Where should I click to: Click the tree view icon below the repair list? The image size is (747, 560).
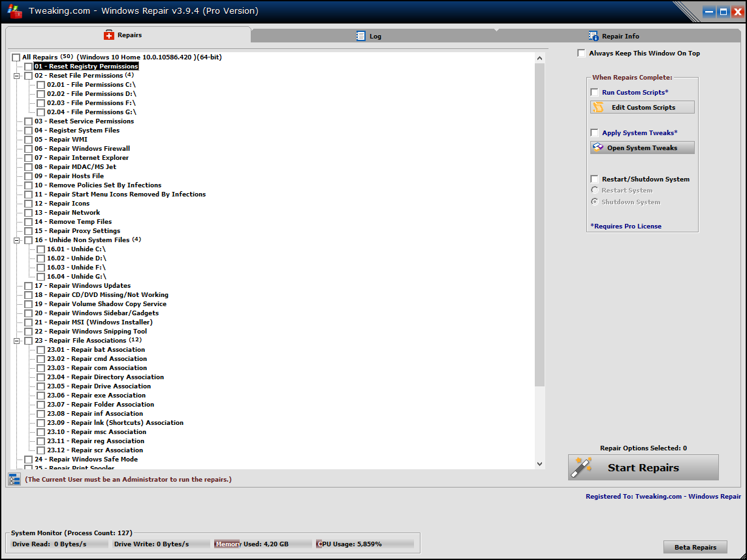14,479
